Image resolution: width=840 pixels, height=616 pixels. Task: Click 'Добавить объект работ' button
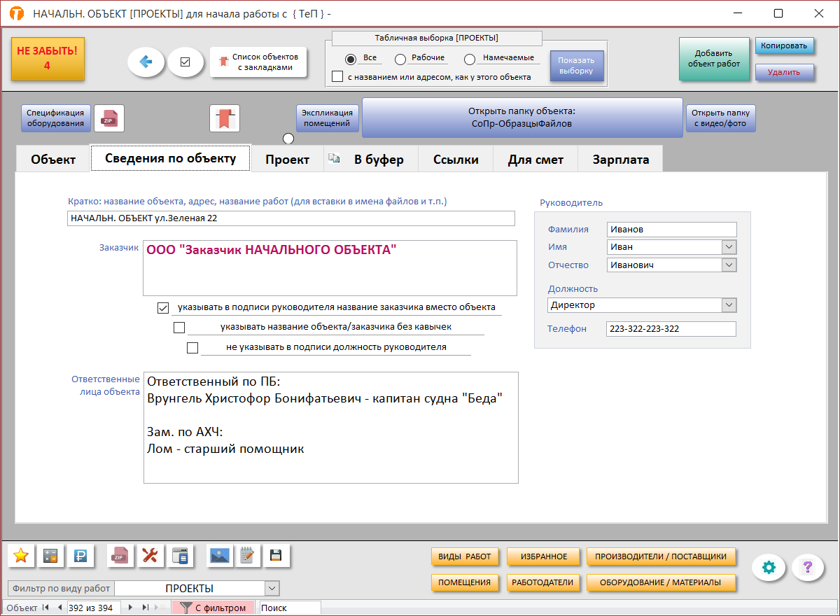pyautogui.click(x=713, y=59)
